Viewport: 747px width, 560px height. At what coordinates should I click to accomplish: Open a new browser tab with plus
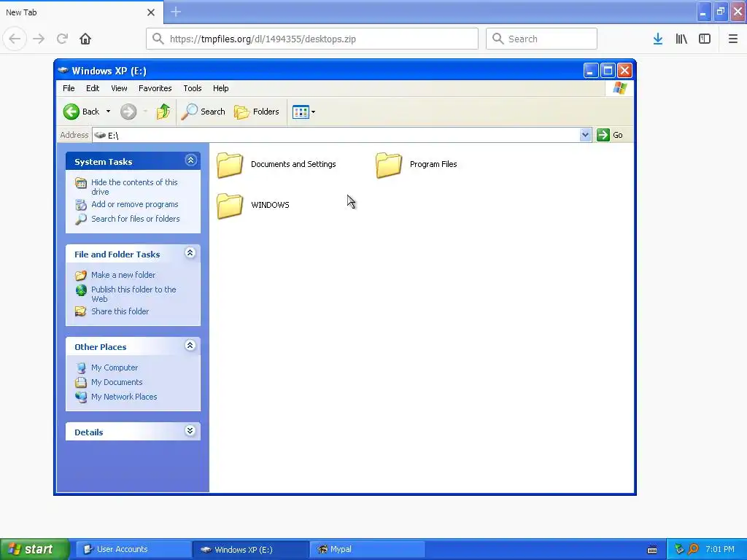(x=176, y=12)
